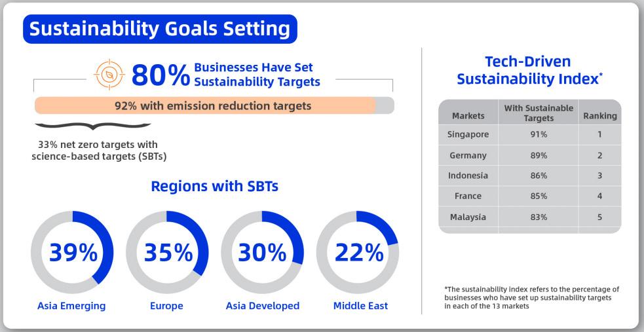Image resolution: width=644 pixels, height=332 pixels.
Task: Click Germany's 89% value
Action: 539,155
